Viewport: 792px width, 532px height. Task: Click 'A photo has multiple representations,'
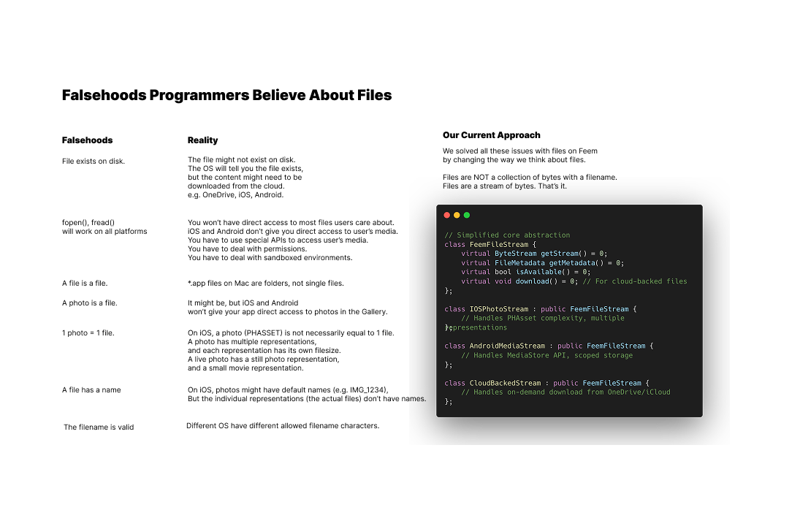[251, 342]
